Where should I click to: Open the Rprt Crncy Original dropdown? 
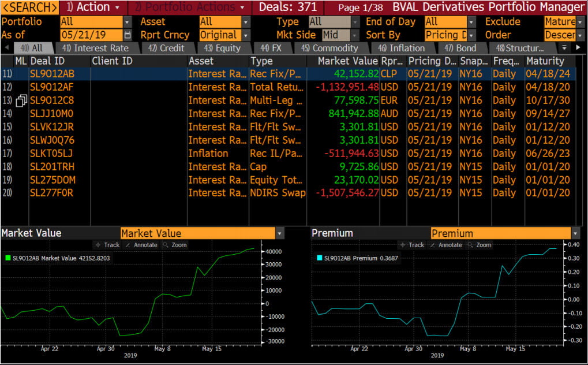click(246, 35)
